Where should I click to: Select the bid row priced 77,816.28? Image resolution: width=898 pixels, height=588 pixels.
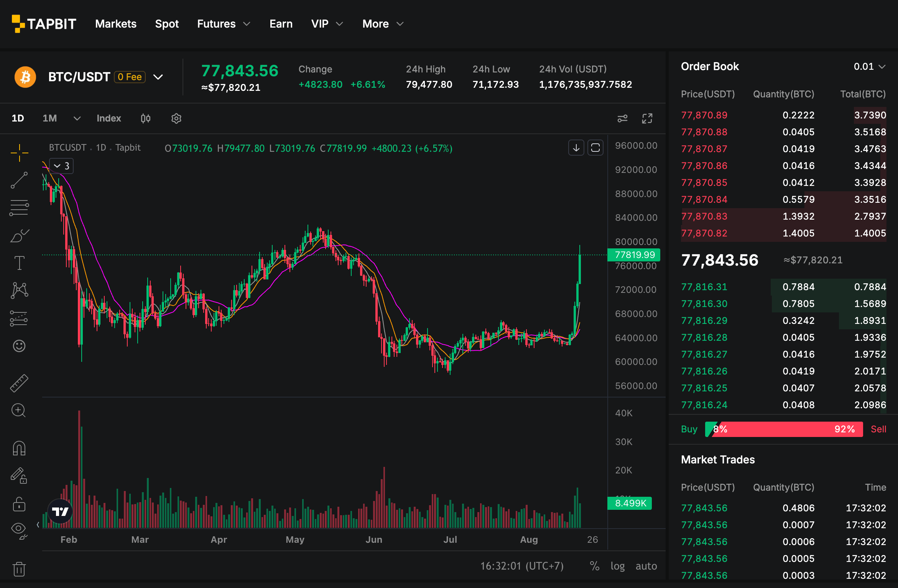[783, 338]
